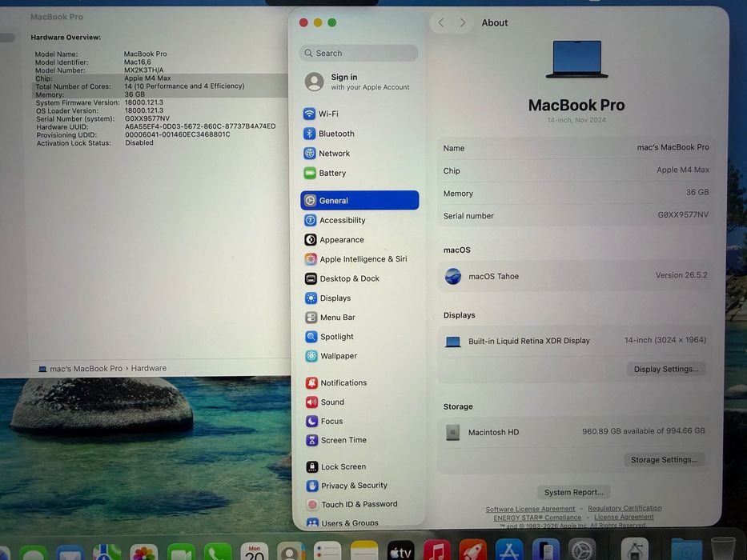Click the Chip value Apple M4 Max in the About pane

click(683, 170)
